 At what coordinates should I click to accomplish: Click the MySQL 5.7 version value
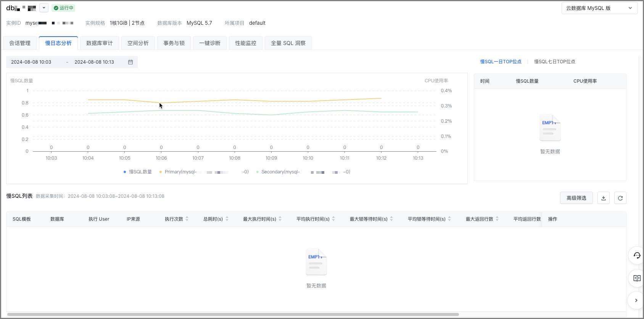tap(199, 23)
